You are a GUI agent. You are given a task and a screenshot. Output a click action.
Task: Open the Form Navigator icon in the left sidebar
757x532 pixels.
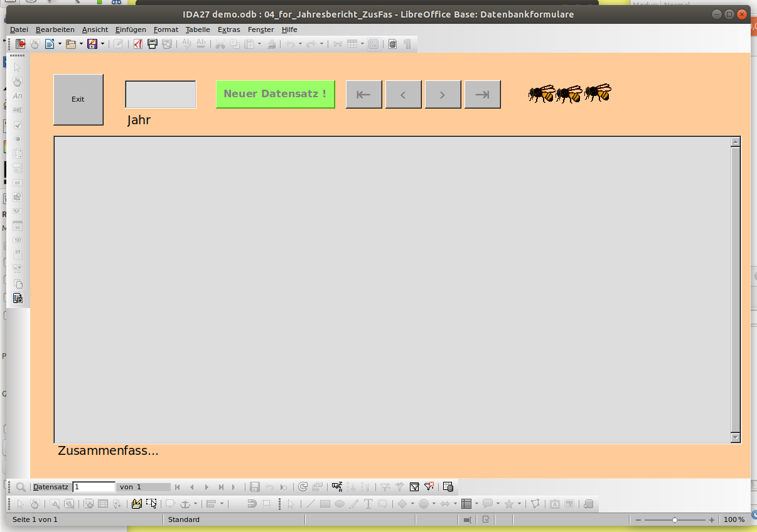tap(18, 298)
